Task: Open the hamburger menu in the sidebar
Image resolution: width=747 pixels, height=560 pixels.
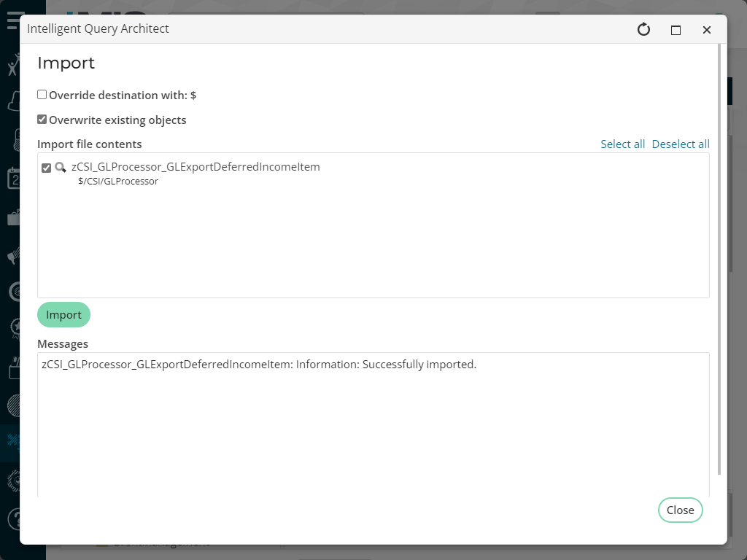Action: (15, 20)
